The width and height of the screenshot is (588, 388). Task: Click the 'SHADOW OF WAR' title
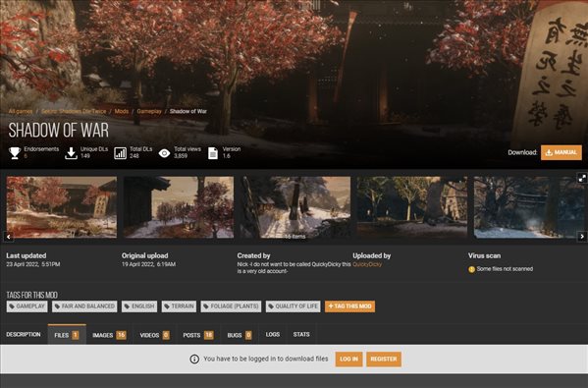click(x=59, y=131)
